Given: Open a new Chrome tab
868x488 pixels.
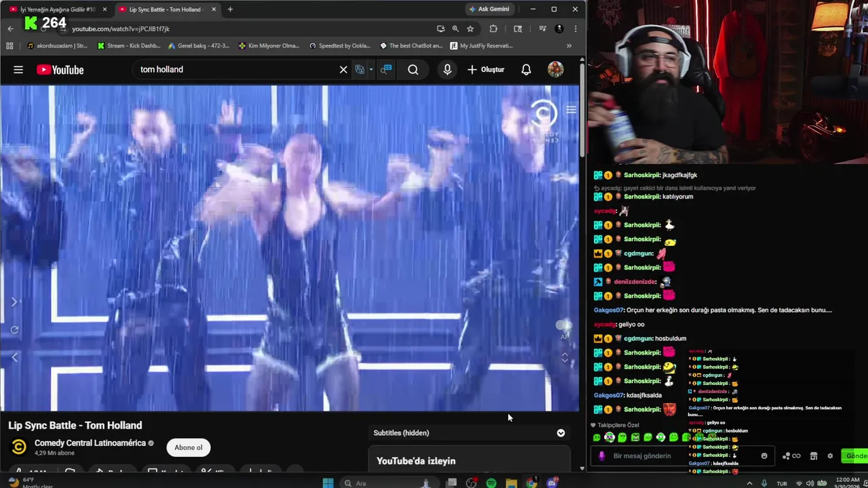Looking at the screenshot, I should (230, 9).
